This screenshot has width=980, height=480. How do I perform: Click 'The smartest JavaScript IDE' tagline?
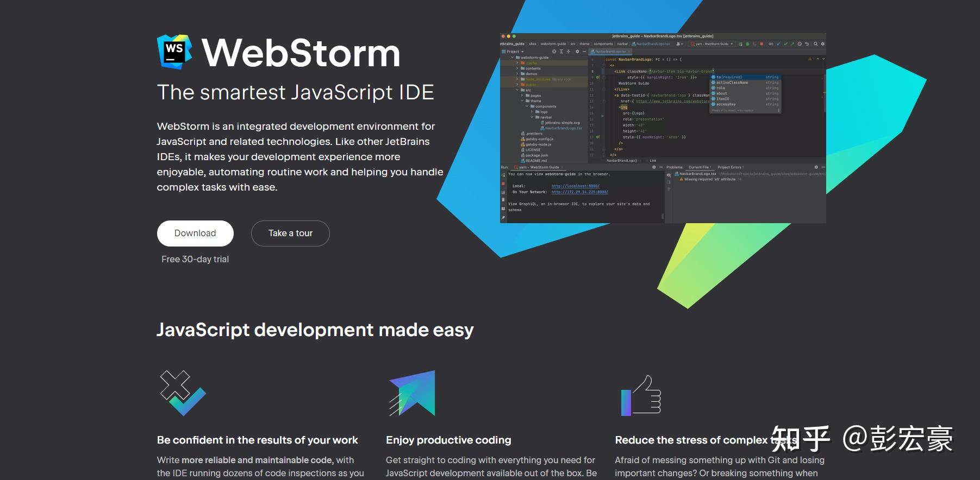pos(296,92)
